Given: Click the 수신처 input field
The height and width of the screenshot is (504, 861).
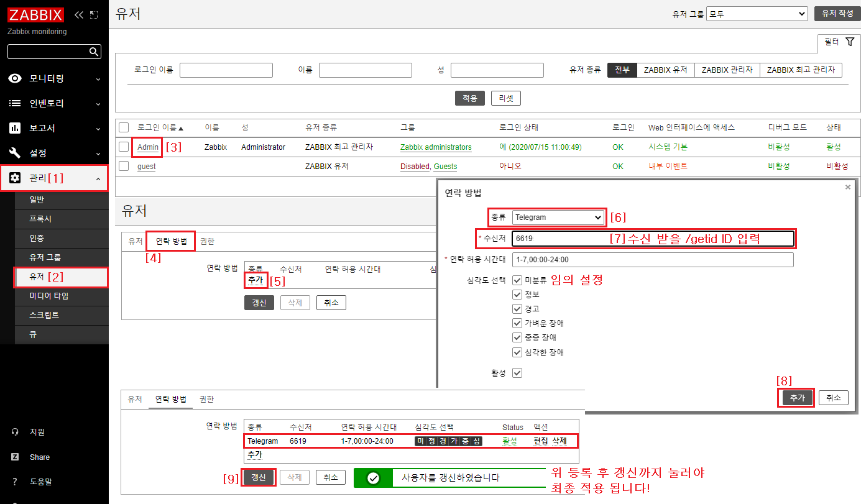Looking at the screenshot, I should (x=653, y=239).
